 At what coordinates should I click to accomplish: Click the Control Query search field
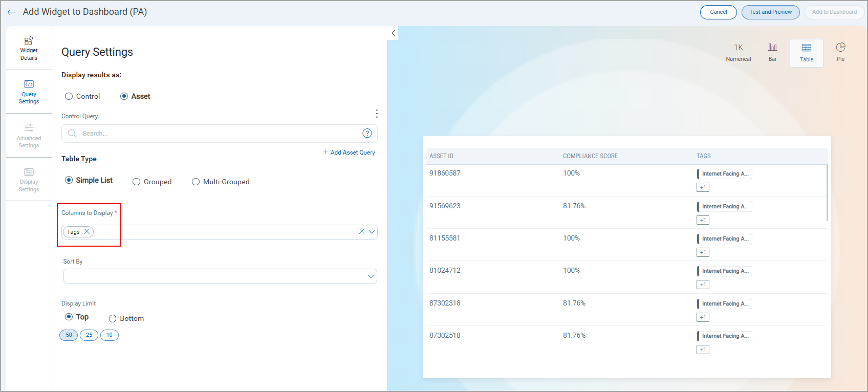coord(220,134)
